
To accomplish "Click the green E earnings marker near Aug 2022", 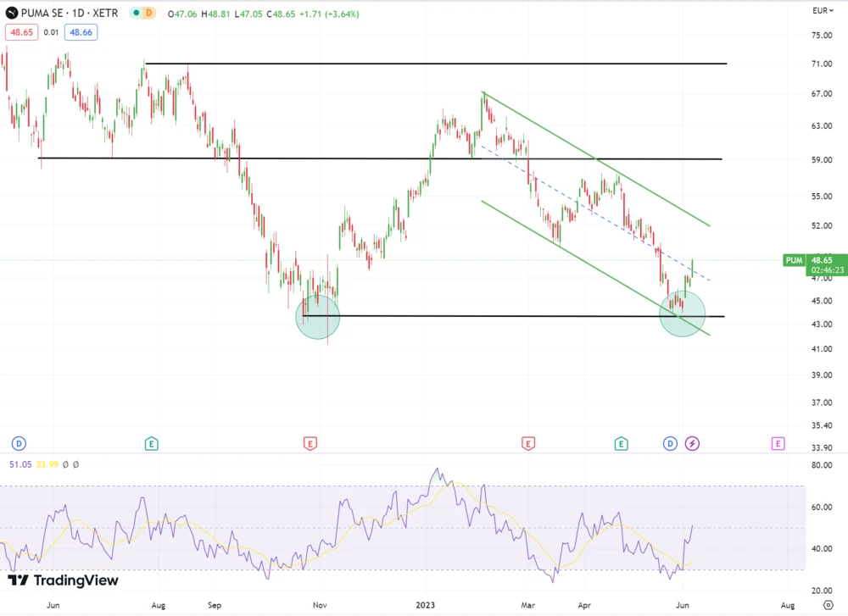I will tap(152, 444).
